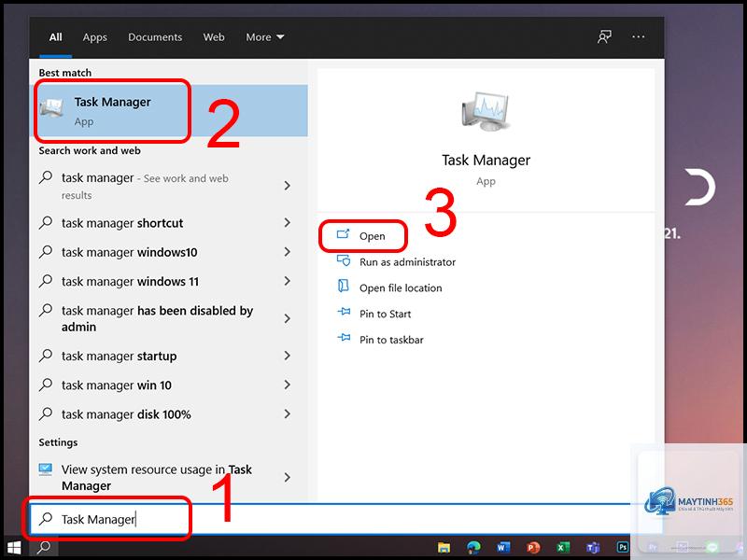Click the taskbar search icon
747x560 pixels.
(44, 547)
